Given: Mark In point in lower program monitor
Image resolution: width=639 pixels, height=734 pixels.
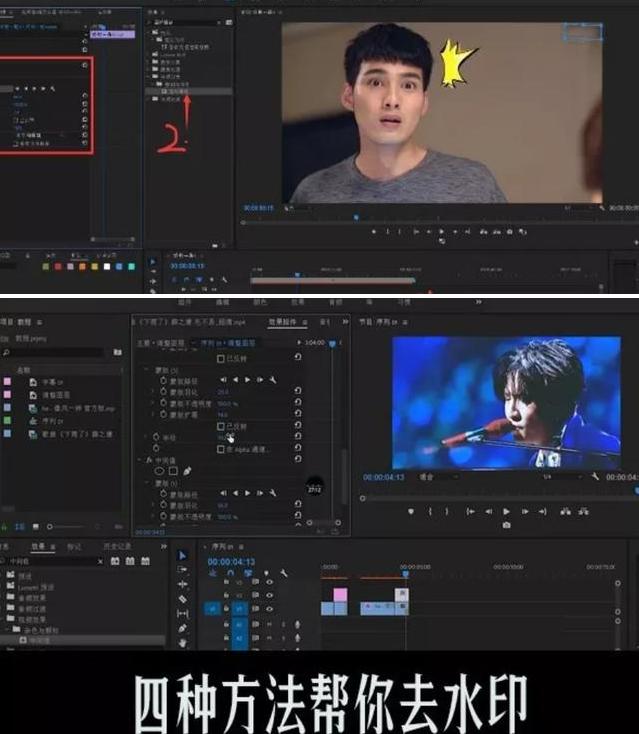Looking at the screenshot, I should [x=430, y=512].
